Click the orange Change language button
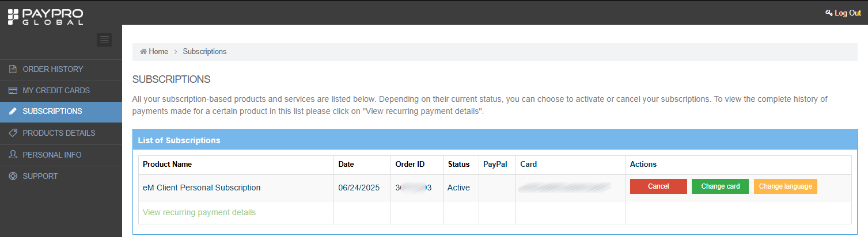This screenshot has width=868, height=237. click(785, 186)
